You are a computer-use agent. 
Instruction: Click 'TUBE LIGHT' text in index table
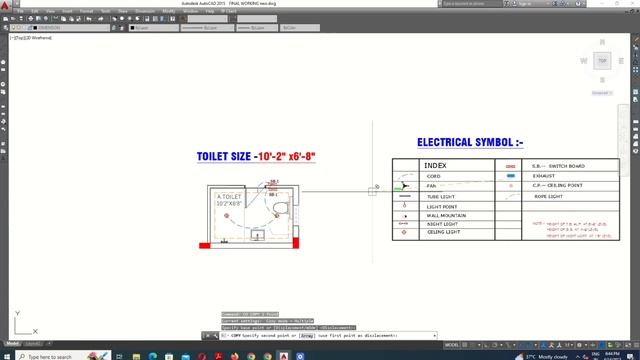point(441,197)
